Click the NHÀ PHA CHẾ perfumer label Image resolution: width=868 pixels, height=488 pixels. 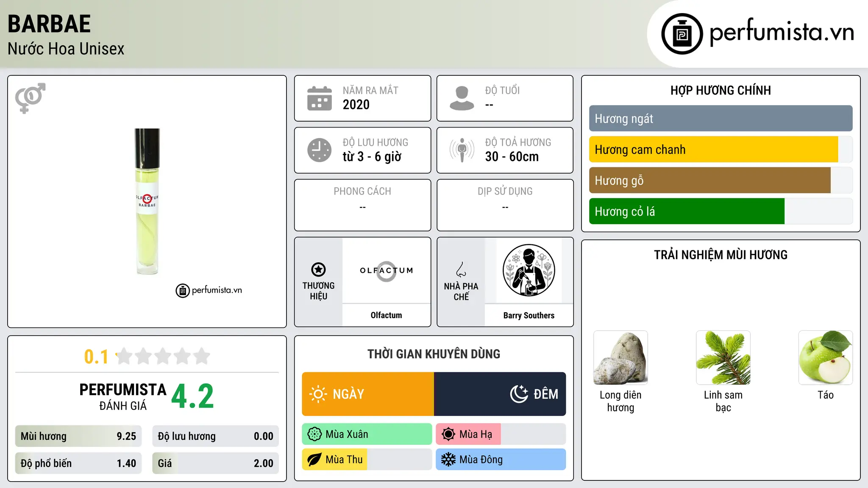click(461, 291)
